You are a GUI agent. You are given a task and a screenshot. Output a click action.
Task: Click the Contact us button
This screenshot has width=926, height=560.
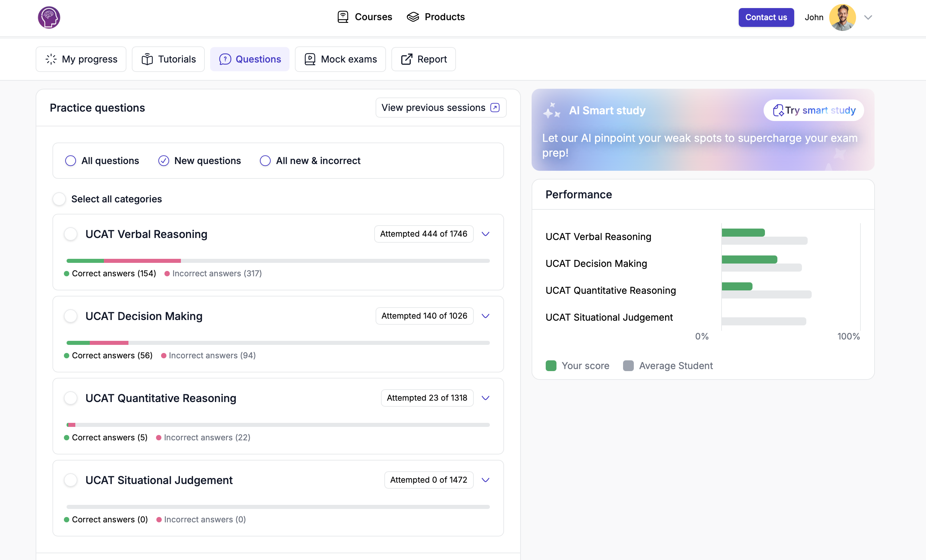(766, 17)
